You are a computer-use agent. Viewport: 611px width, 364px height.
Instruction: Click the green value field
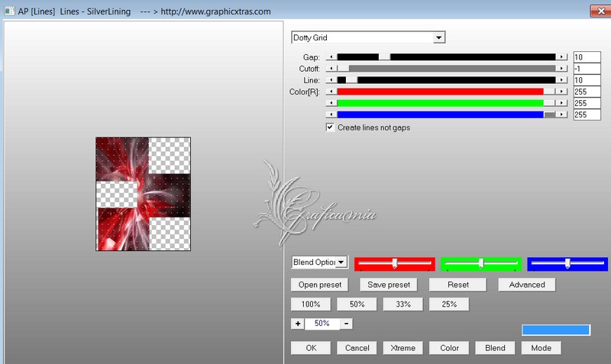(x=587, y=103)
